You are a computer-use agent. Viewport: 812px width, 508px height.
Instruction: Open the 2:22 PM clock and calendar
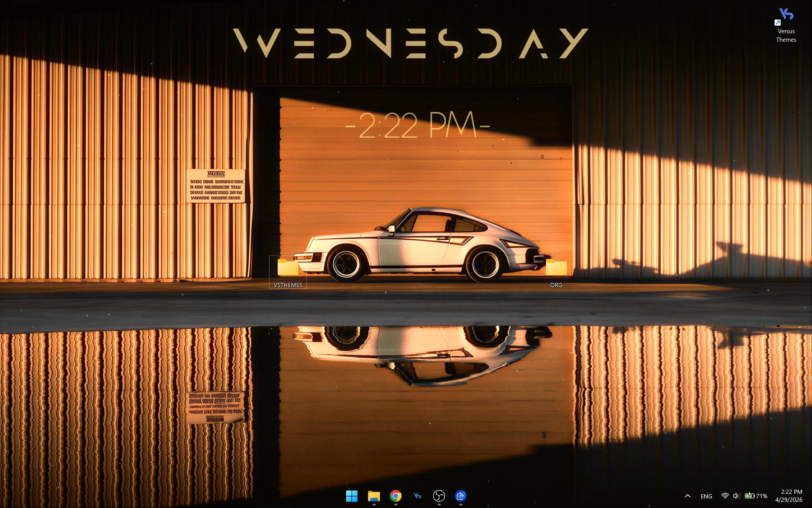[x=789, y=496]
